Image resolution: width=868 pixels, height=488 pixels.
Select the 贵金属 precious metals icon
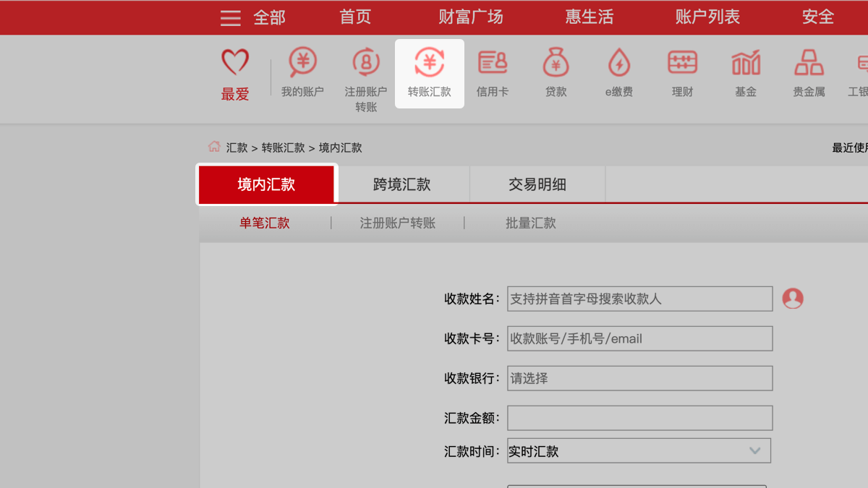click(809, 64)
